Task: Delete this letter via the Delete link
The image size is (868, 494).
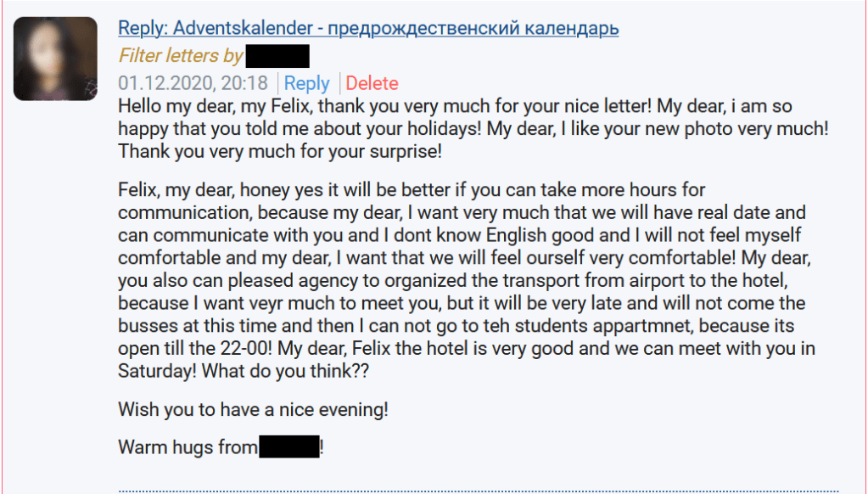Action: (x=372, y=83)
